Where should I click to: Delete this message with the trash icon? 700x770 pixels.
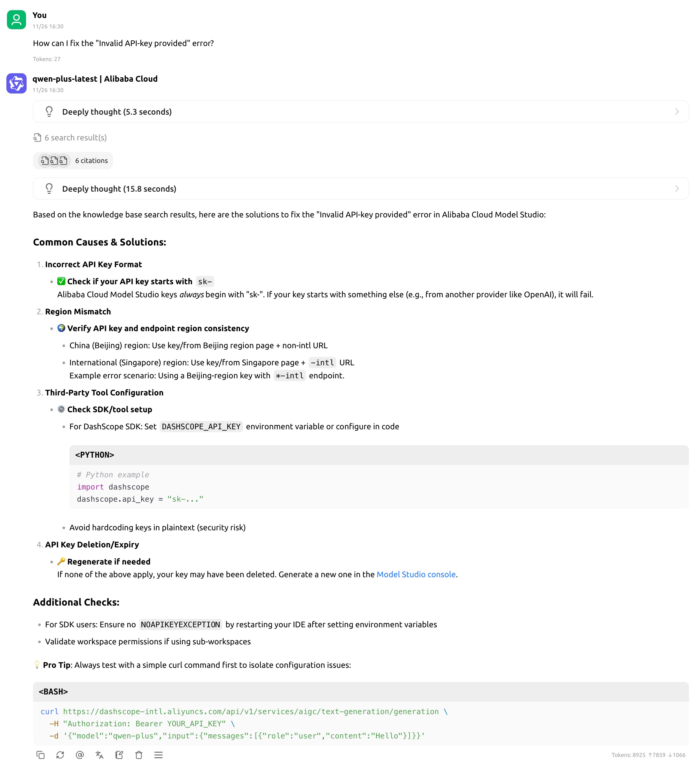[x=139, y=755]
